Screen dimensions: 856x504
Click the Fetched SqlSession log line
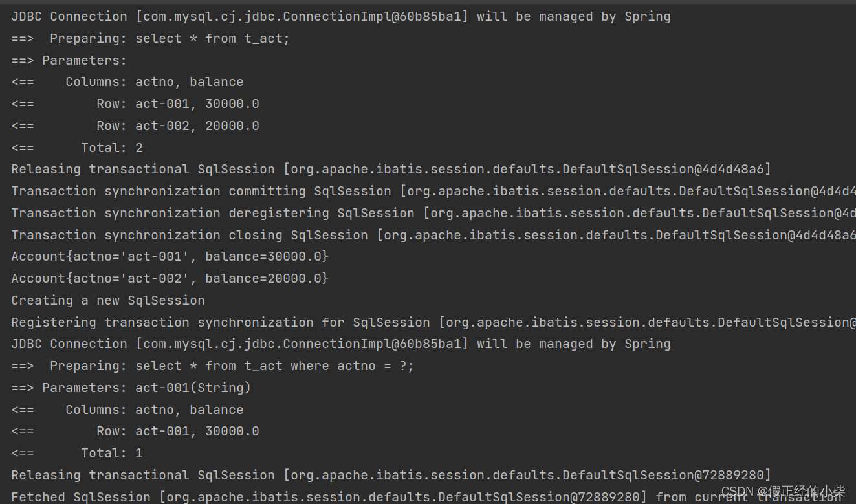coord(427,497)
